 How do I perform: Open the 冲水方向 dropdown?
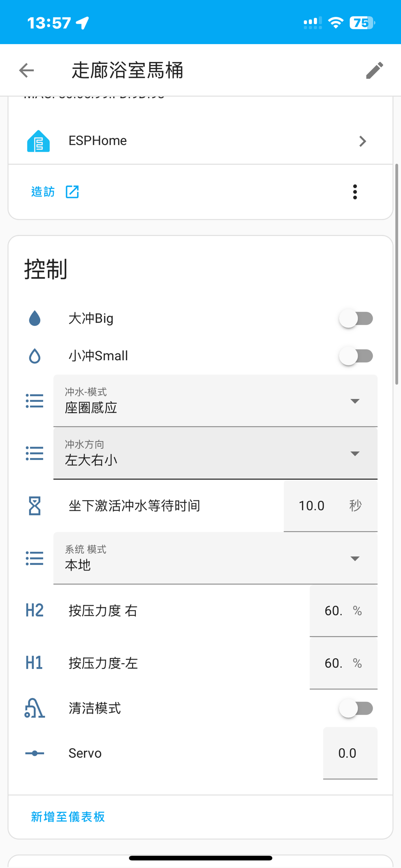click(215, 453)
